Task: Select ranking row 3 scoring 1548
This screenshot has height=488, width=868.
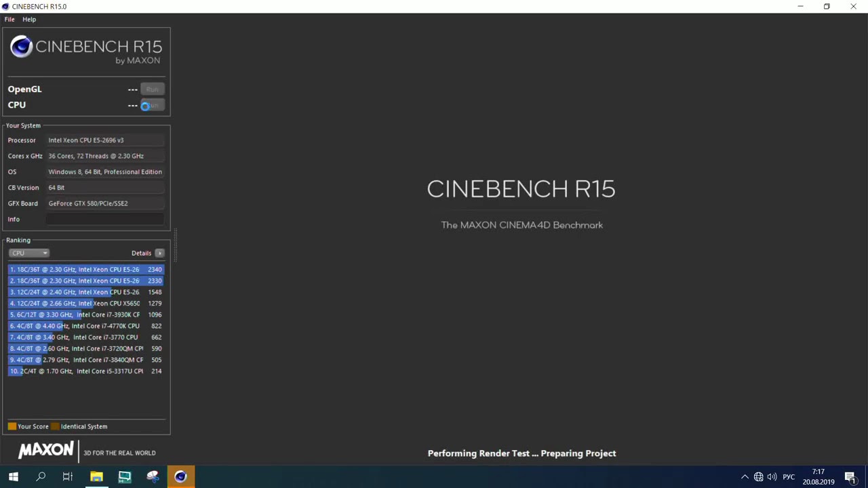Action: coord(86,292)
